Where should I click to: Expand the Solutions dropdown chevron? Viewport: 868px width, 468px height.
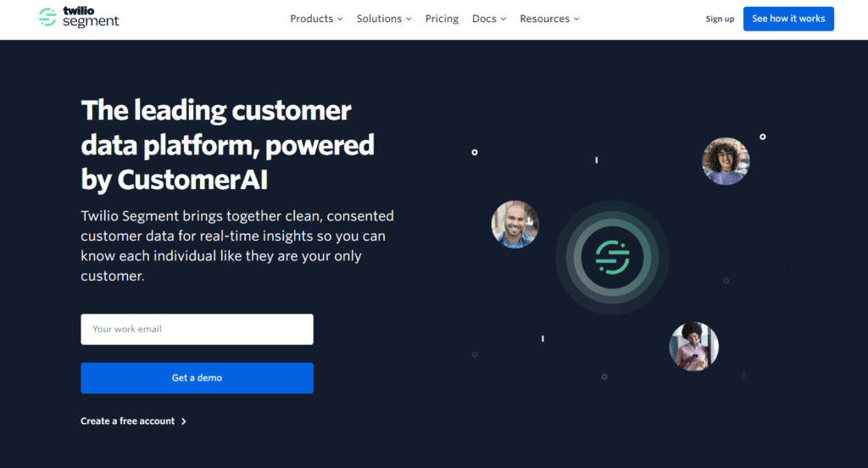(409, 19)
